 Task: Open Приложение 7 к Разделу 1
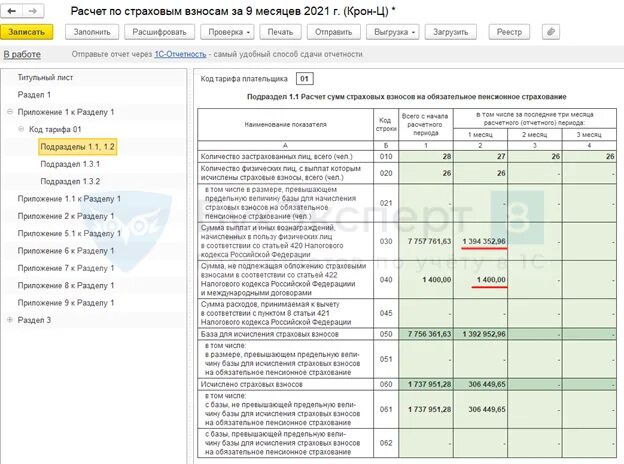pyautogui.click(x=66, y=268)
